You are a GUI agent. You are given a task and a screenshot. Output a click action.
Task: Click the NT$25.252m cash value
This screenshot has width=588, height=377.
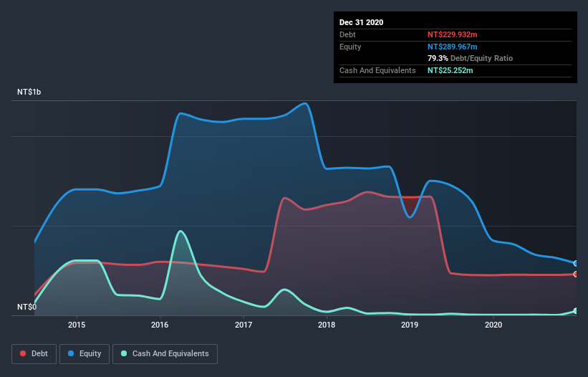tap(450, 70)
